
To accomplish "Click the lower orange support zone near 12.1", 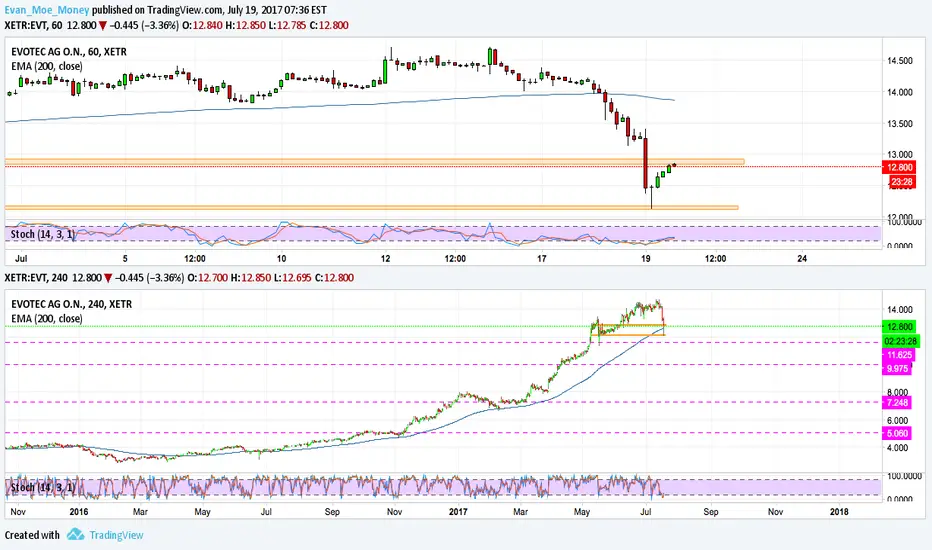I will pos(371,208).
